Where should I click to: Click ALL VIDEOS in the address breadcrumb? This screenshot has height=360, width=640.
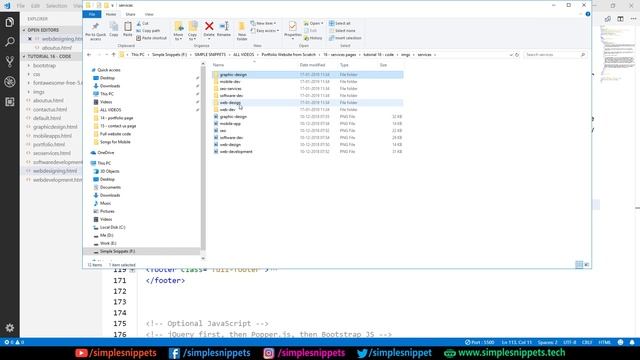[x=244, y=55]
